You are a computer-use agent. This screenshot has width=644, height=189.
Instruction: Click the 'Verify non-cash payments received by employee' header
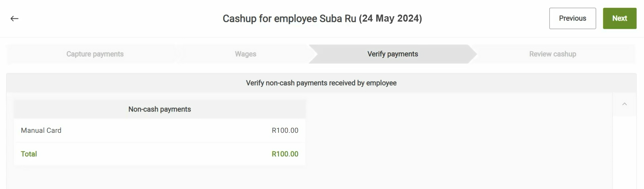pos(321,83)
